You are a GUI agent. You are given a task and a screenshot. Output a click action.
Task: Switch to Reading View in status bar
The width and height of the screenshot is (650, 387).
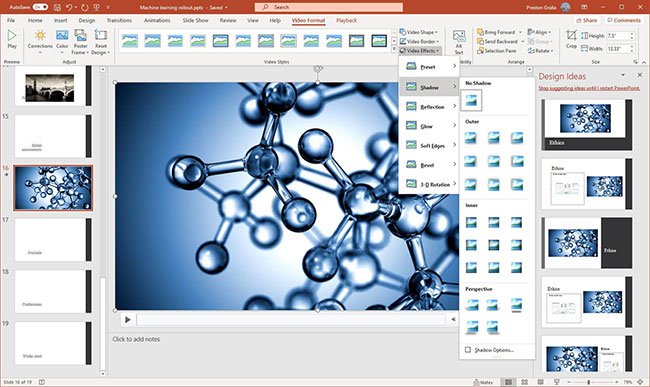click(x=541, y=382)
